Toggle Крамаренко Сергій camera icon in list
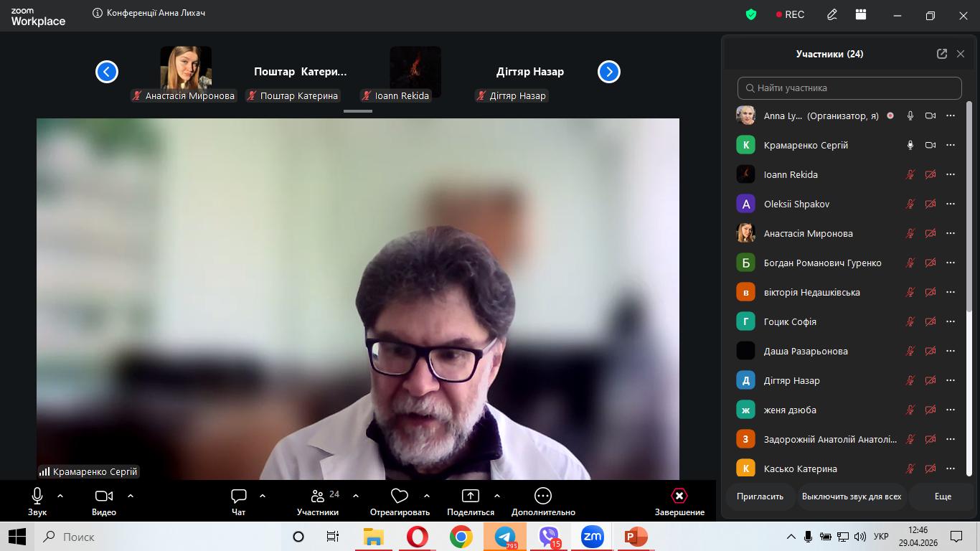Viewport: 980px width, 551px height. click(x=930, y=145)
